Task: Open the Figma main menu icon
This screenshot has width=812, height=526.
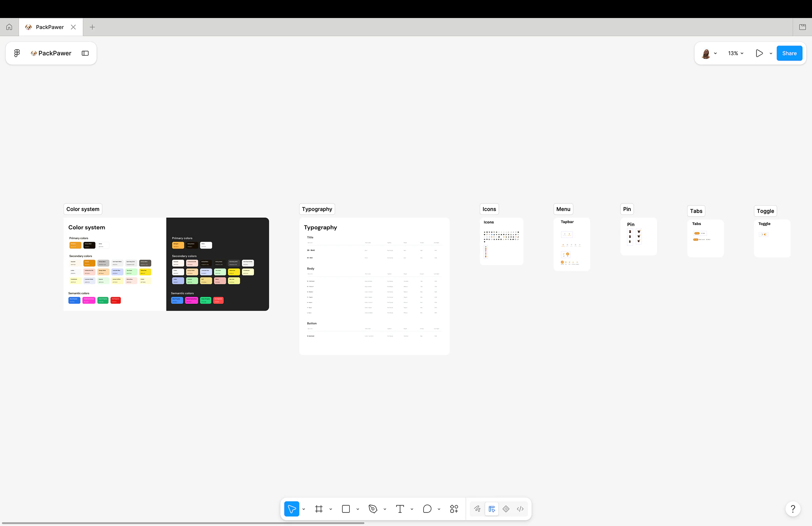Action: click(x=17, y=53)
